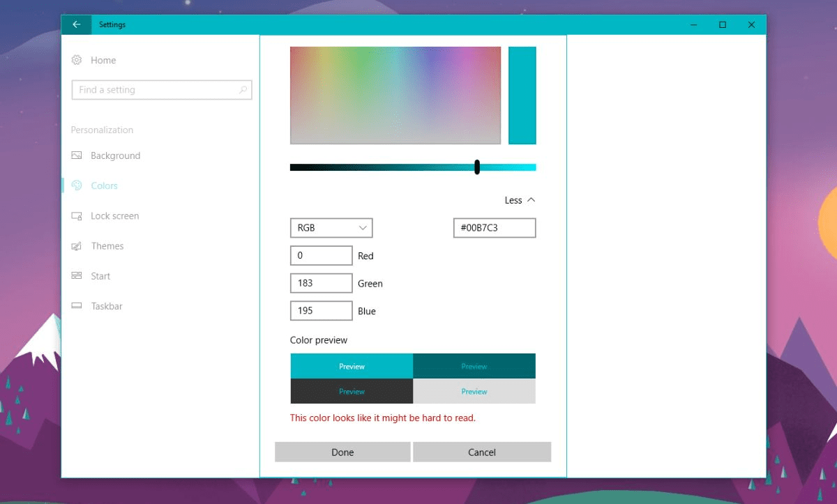Pick a color from the spectrum gradient
The width and height of the screenshot is (837, 504).
395,94
